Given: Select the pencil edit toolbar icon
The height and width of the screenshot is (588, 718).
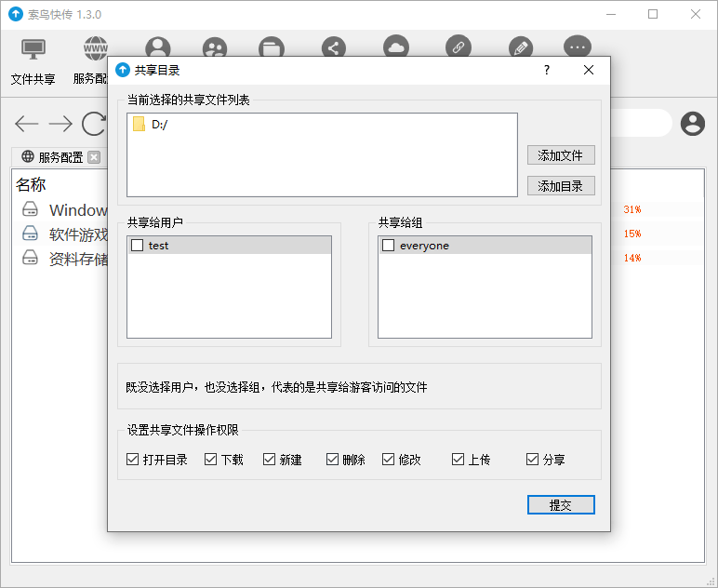Looking at the screenshot, I should click(x=521, y=47).
